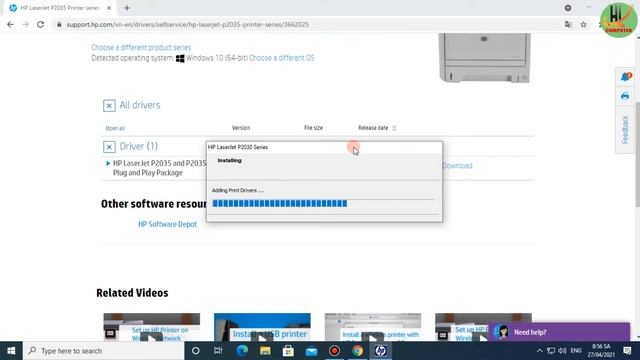The width and height of the screenshot is (640, 360).
Task: Open Cortana circle icon
Action: (196, 351)
